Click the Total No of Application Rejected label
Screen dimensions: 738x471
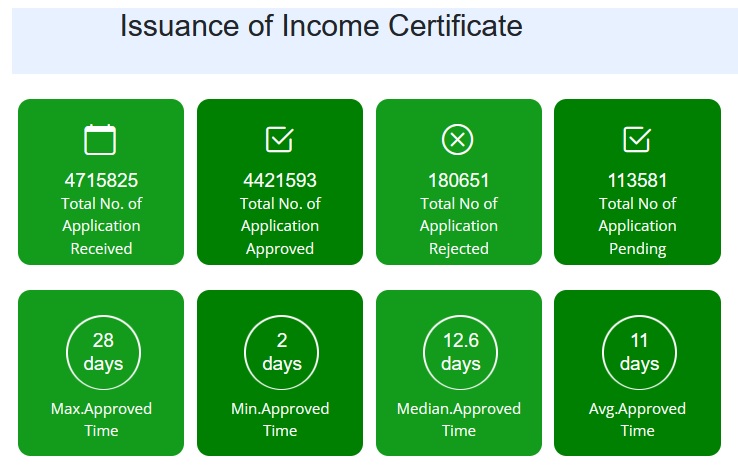point(458,226)
